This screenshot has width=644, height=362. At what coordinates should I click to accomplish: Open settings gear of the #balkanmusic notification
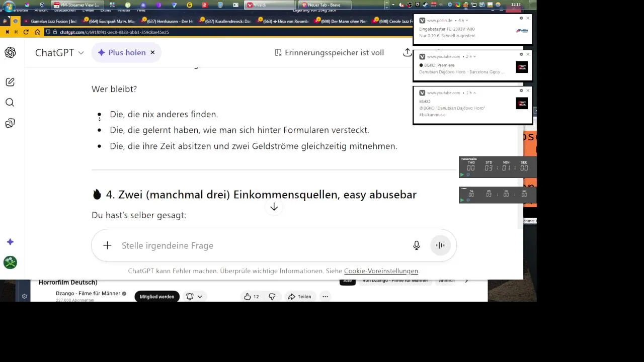tap(521, 90)
